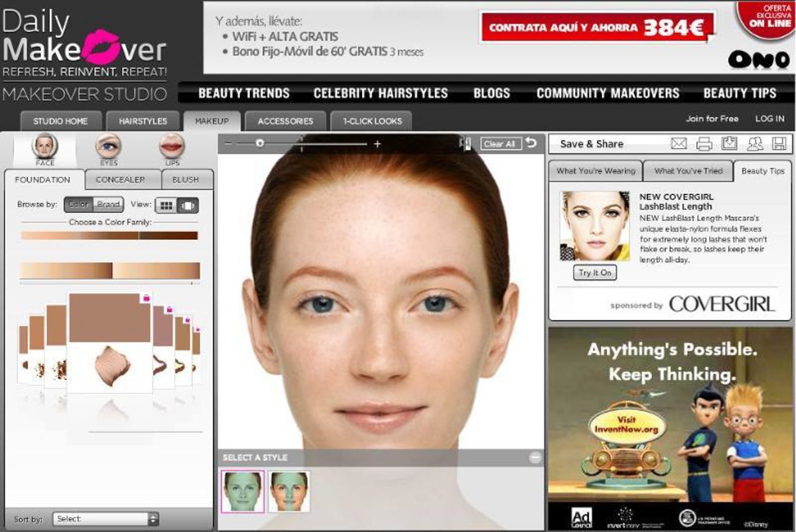
Task: Collapse the Select a Style panel
Action: point(535,458)
